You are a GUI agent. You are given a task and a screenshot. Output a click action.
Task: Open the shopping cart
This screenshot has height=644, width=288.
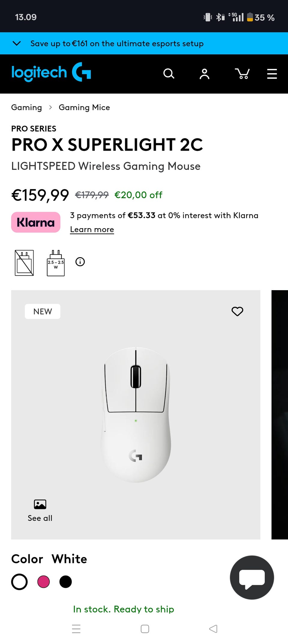point(242,74)
